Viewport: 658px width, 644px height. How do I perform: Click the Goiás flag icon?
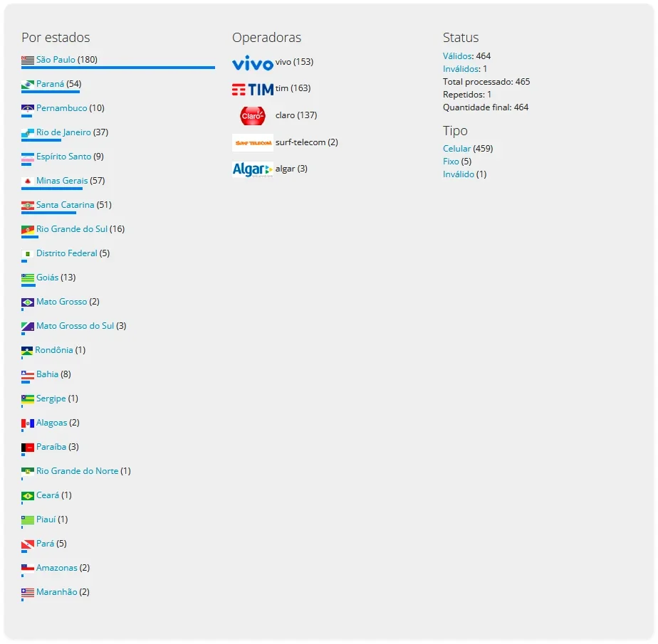(28, 278)
